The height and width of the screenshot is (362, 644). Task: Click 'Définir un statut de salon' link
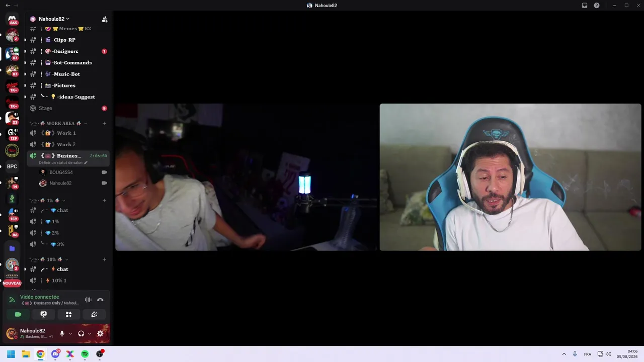point(63,162)
